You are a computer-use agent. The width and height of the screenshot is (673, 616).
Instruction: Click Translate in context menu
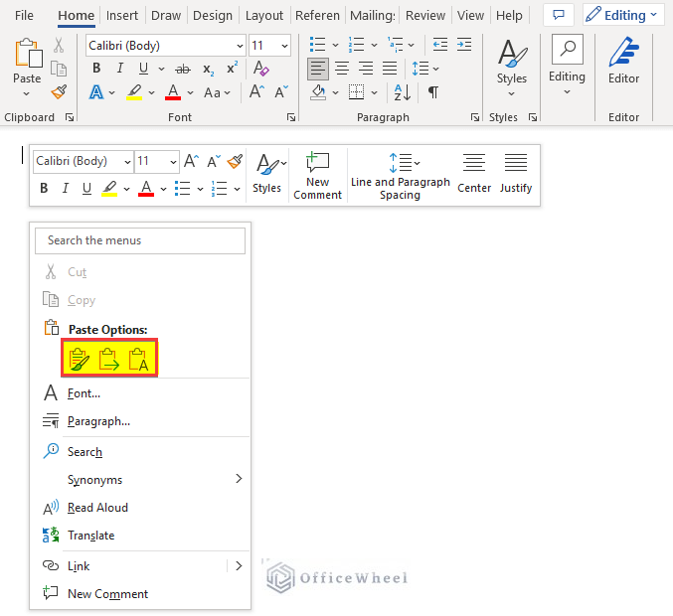point(140,536)
